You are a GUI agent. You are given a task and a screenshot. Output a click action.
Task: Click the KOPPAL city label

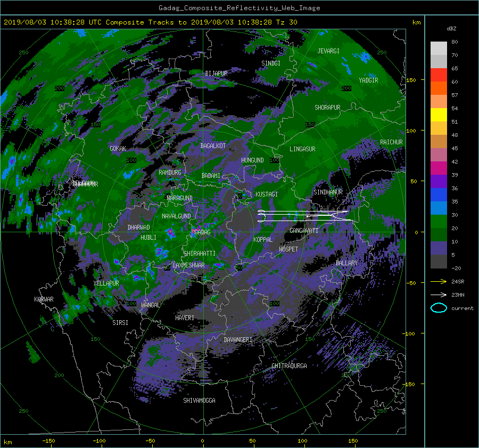click(263, 240)
